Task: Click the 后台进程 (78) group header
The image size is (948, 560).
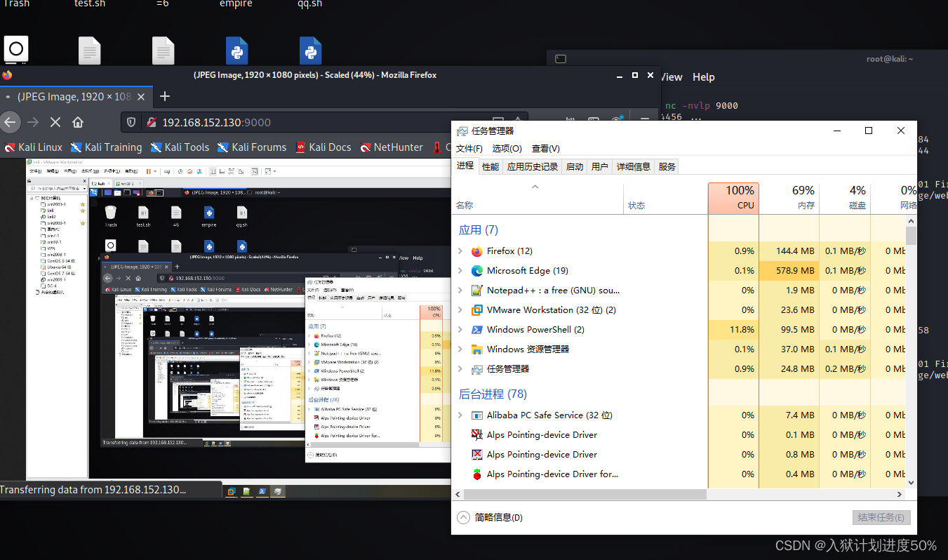Action: [493, 394]
